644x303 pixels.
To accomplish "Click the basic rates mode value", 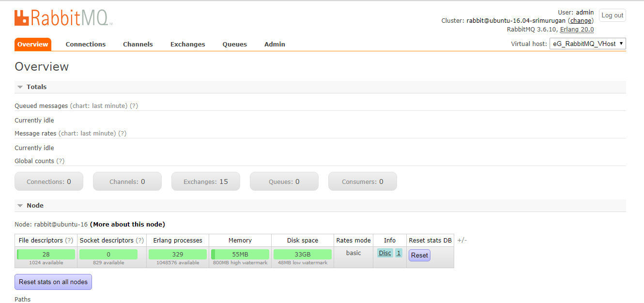I will 353,253.
